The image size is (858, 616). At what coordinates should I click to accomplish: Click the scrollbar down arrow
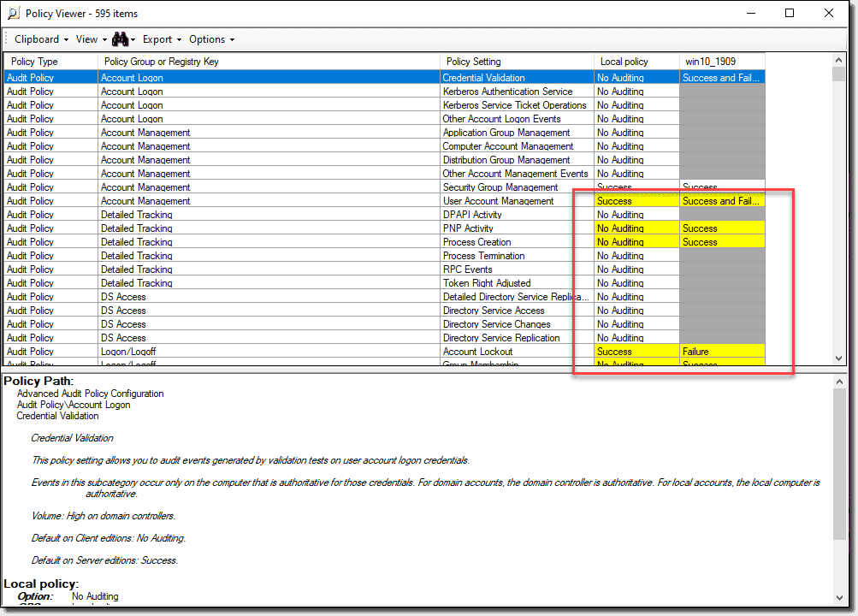[838, 358]
